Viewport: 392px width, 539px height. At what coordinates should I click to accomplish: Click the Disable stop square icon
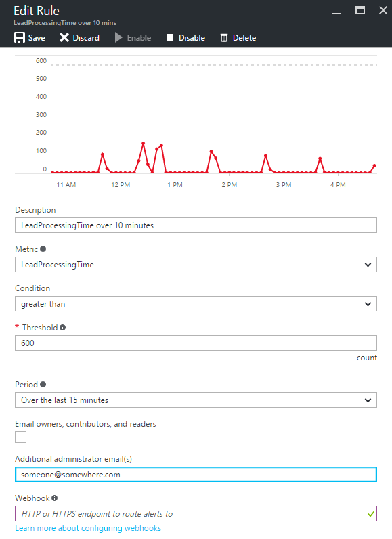(170, 37)
